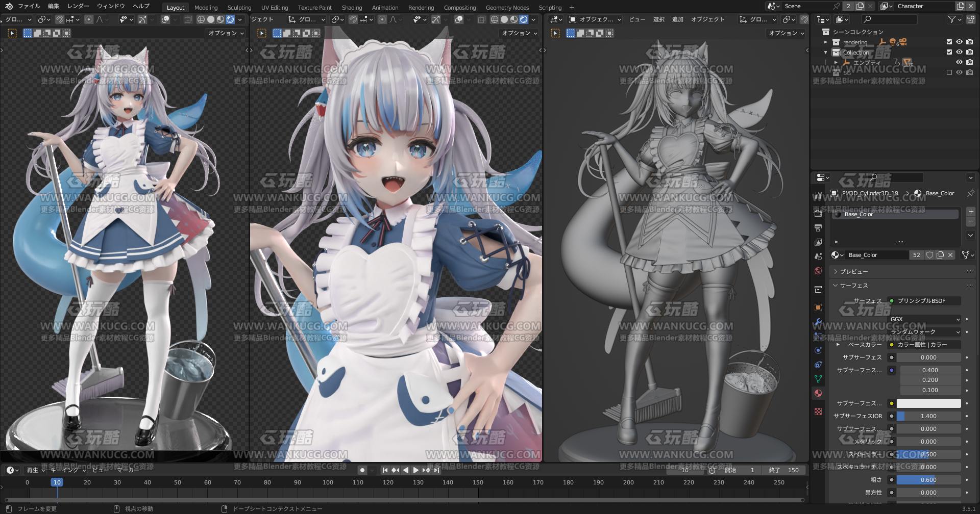The width and height of the screenshot is (980, 514).
Task: Add a new material slot with plus
Action: (x=971, y=211)
